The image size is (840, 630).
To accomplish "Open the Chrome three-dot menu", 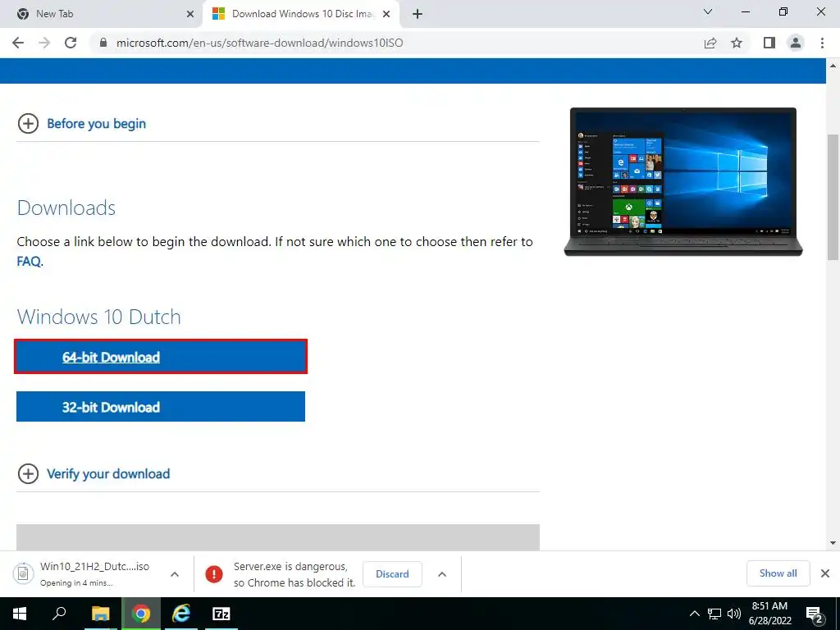I will (x=822, y=43).
